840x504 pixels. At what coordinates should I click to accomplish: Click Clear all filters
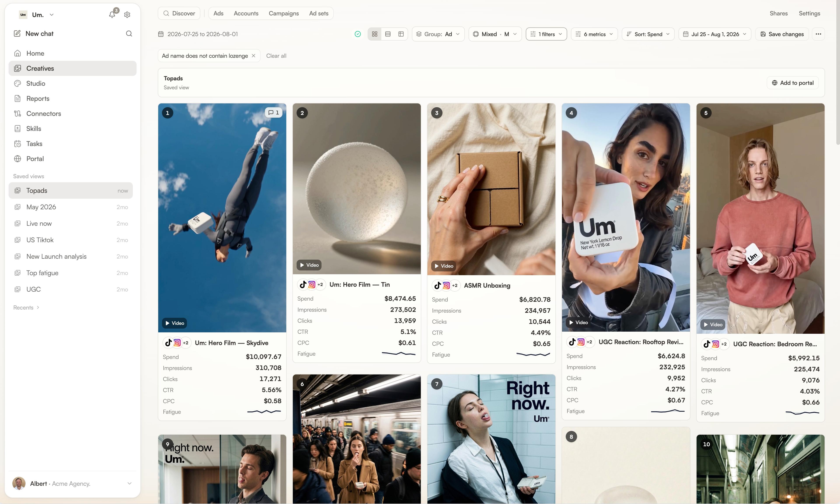(276, 56)
